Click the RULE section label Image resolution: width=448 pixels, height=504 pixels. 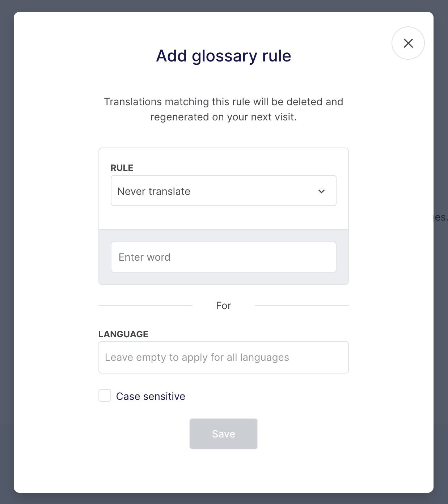click(x=121, y=168)
